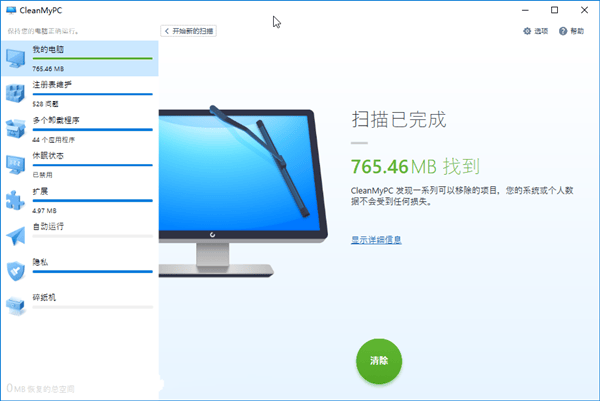Click the 已禁用 hibernation status text
Viewport: 600px width, 401px height.
click(x=42, y=175)
